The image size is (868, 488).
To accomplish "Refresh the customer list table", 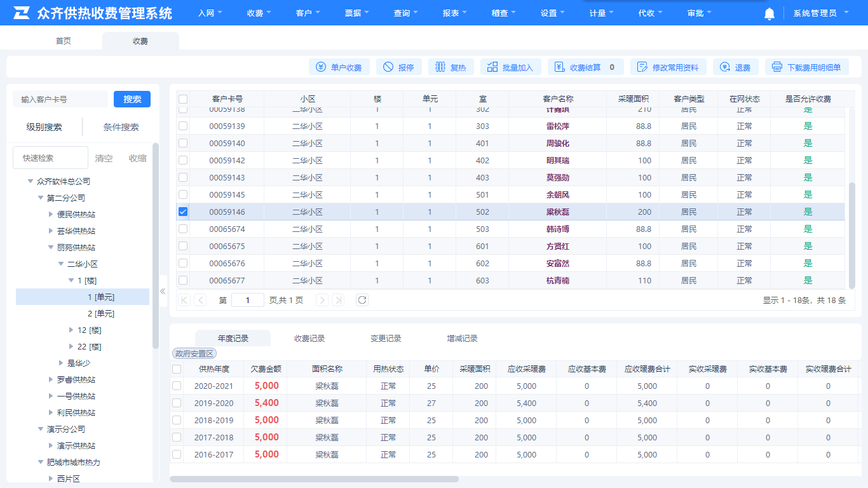I will tap(362, 300).
